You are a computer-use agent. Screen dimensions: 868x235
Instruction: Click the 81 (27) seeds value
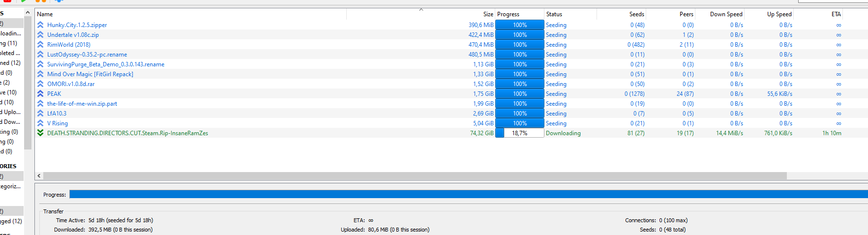(x=636, y=133)
